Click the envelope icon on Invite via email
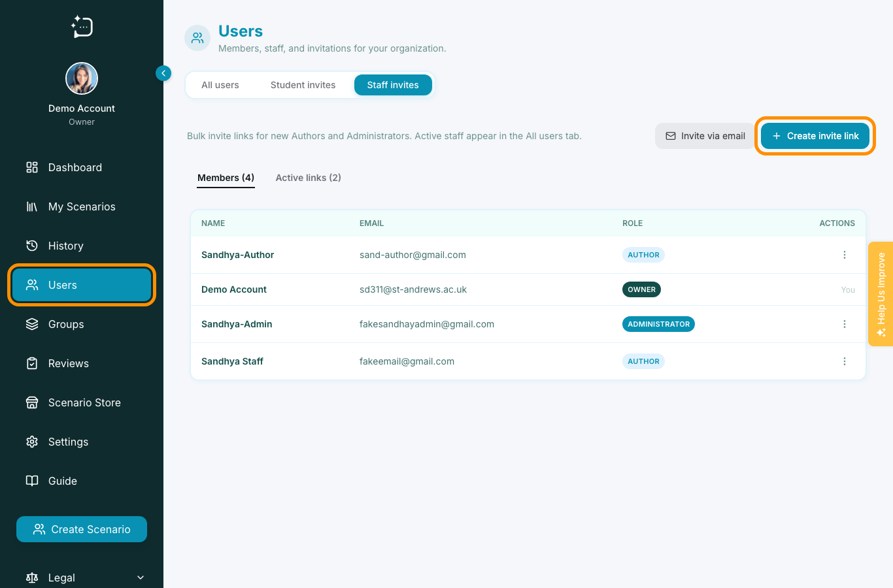 coord(671,136)
